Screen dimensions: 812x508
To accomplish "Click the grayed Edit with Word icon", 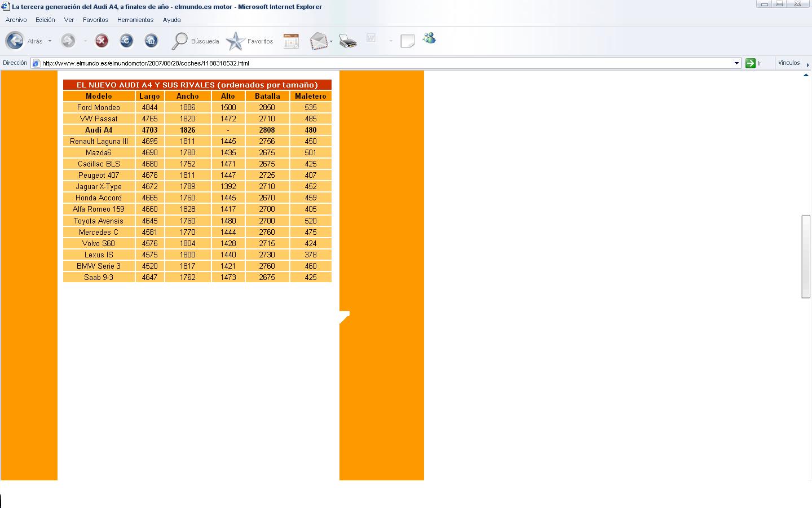I will point(371,38).
